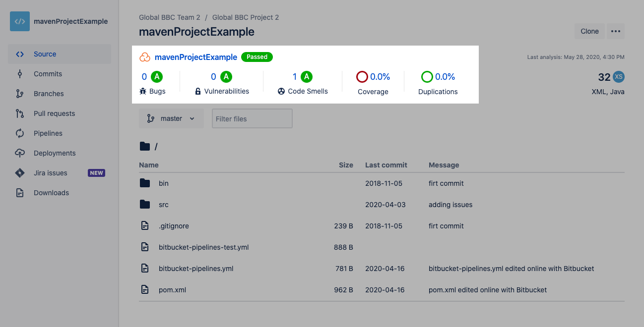644x327 pixels.
Task: Open Downloads in the sidebar
Action: [60, 193]
